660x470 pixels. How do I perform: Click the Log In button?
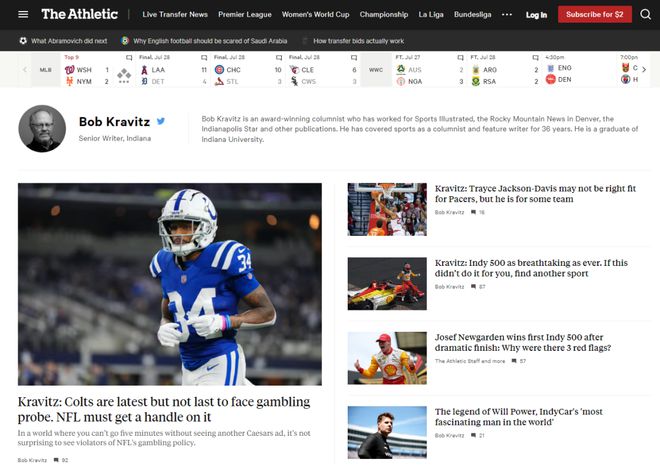(x=536, y=15)
